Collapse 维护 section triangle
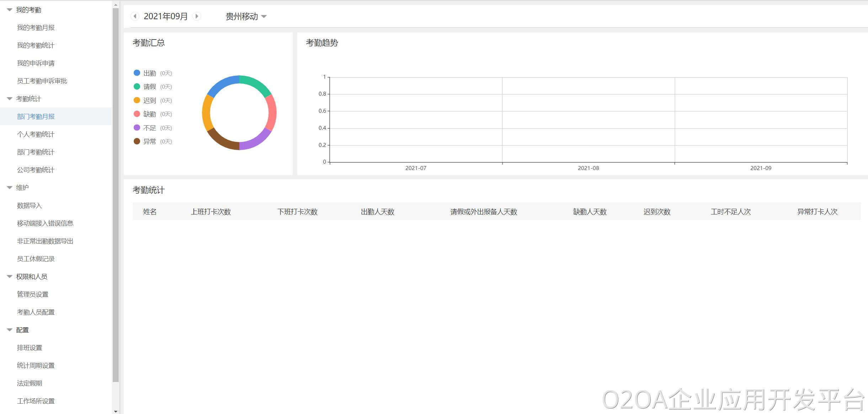The height and width of the screenshot is (414, 868). point(10,188)
